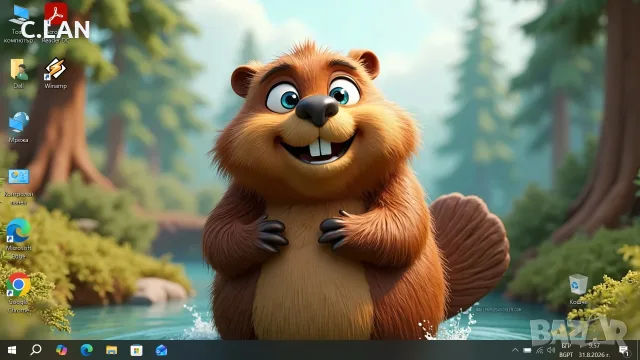The width and height of the screenshot is (640, 360).
Task: Open File Explorer from the taskbar
Action: pyautogui.click(x=111, y=350)
